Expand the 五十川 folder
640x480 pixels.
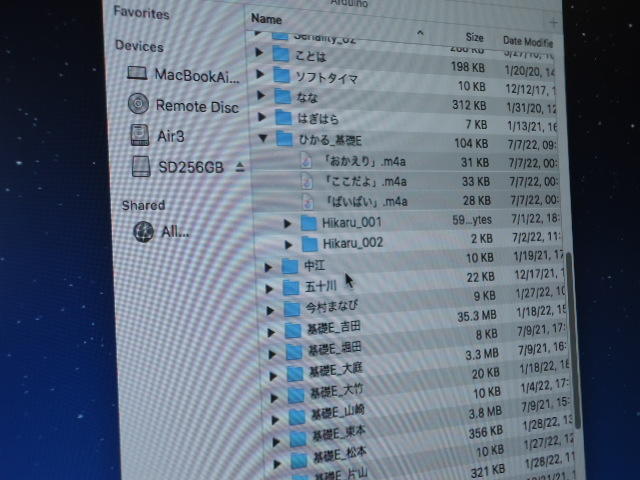tap(269, 289)
